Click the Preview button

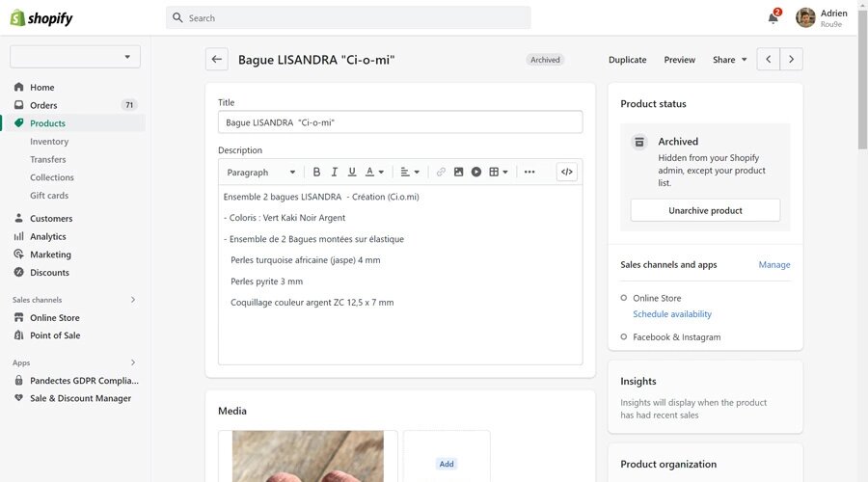click(x=679, y=60)
